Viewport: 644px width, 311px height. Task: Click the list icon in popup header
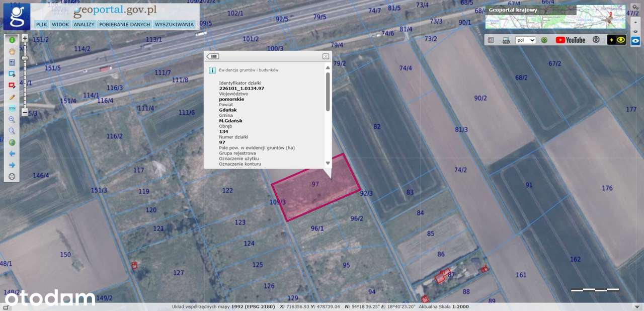(213, 56)
